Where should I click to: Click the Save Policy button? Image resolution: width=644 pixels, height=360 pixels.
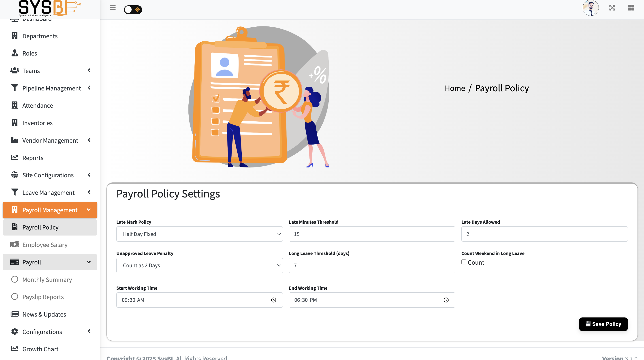603,324
